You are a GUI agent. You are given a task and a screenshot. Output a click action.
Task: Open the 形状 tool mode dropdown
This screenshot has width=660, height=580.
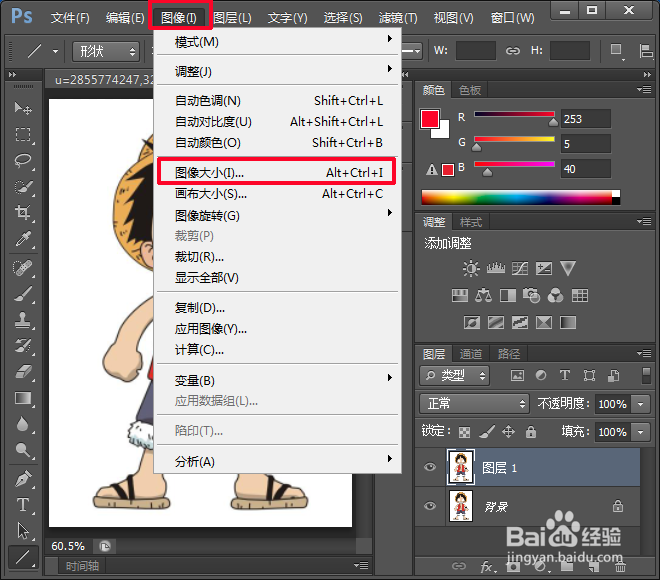[x=106, y=51]
